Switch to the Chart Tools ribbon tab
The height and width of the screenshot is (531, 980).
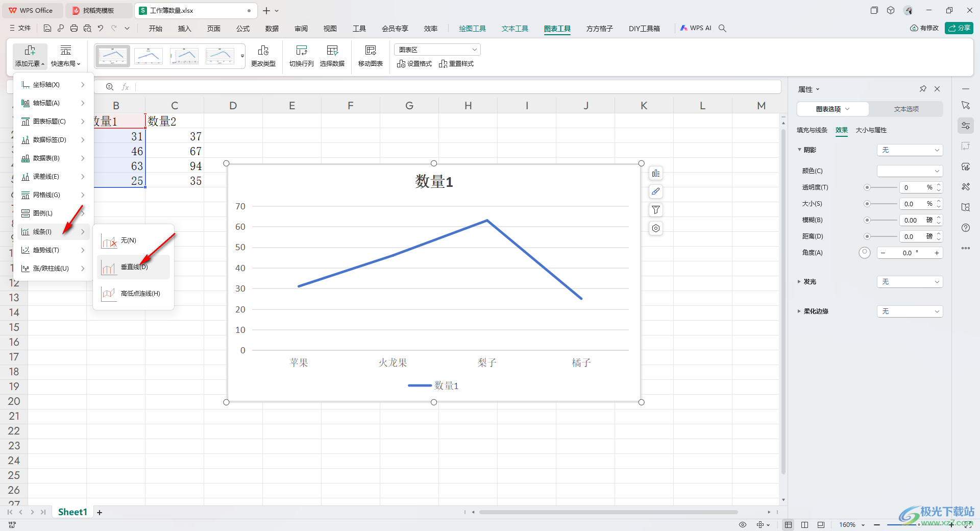[x=557, y=29]
